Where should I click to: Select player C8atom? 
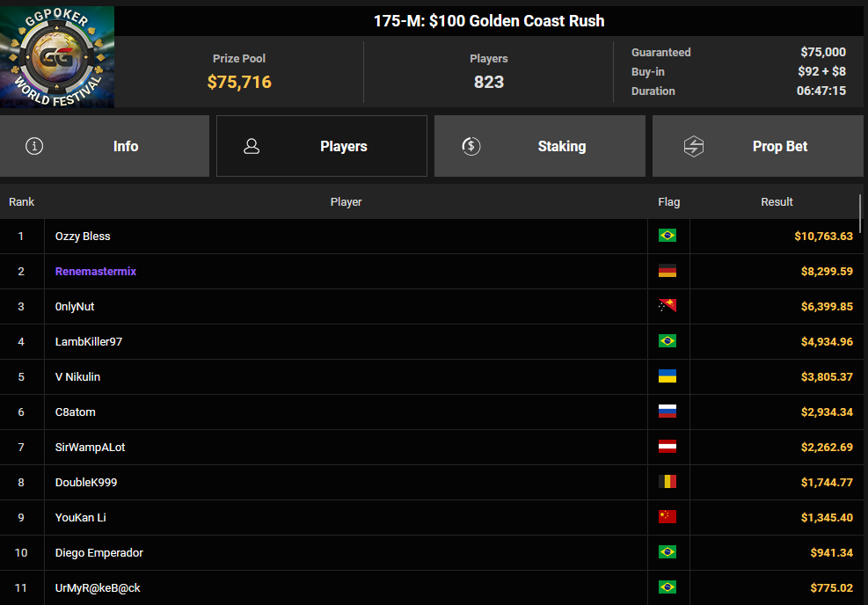pyautogui.click(x=76, y=412)
